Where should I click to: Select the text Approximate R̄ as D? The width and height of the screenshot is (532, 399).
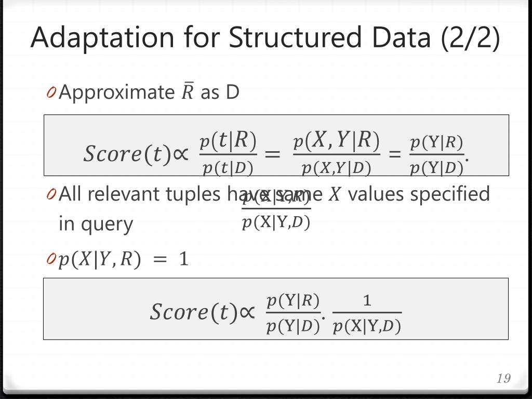[149, 92]
